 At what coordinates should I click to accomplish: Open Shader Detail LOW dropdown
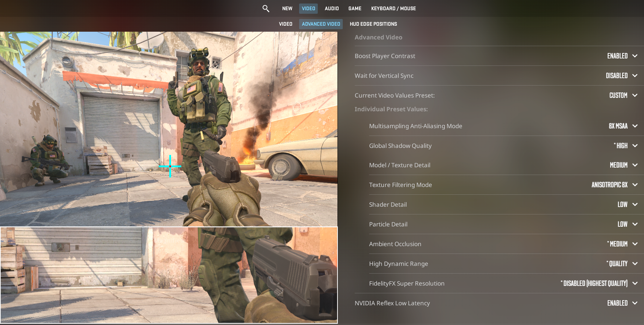pos(627,205)
